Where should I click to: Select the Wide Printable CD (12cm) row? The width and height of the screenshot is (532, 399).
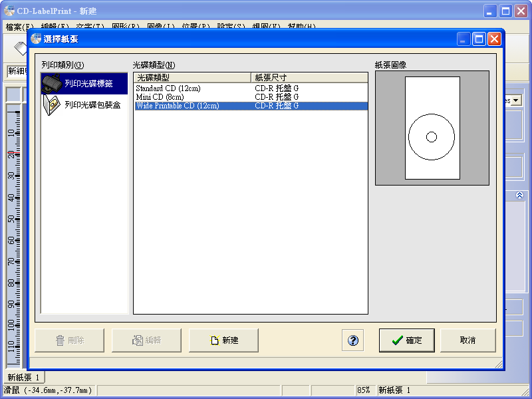[178, 106]
